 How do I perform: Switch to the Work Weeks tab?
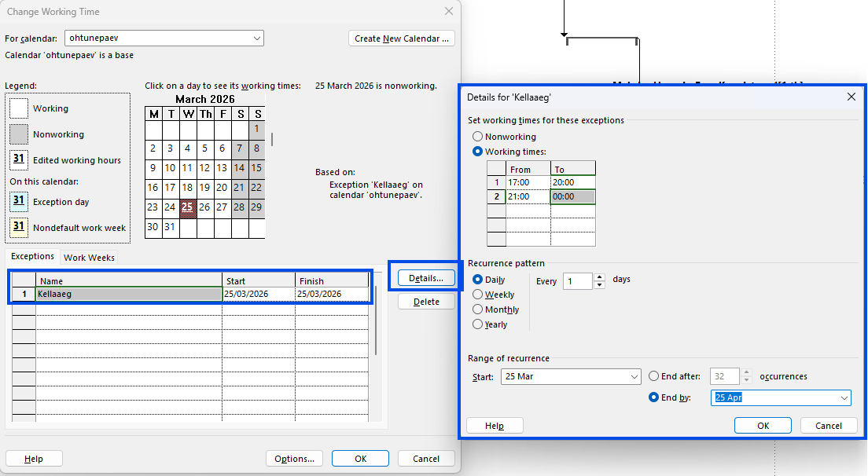tap(89, 258)
